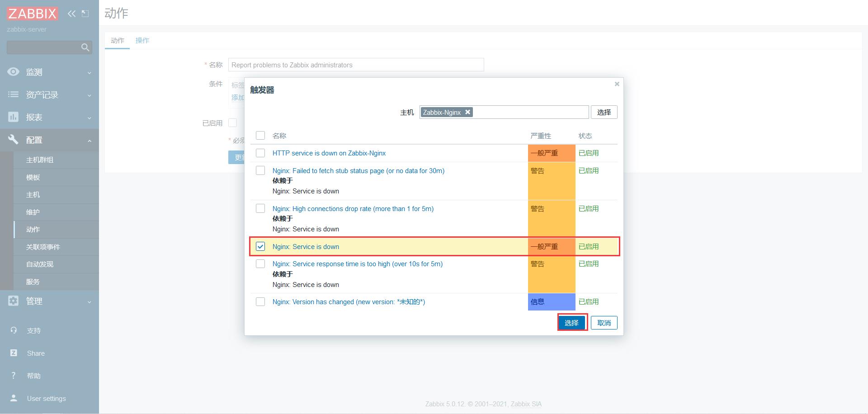The image size is (868, 414).
Task: Expand the 报表 menu section
Action: pyautogui.click(x=49, y=117)
